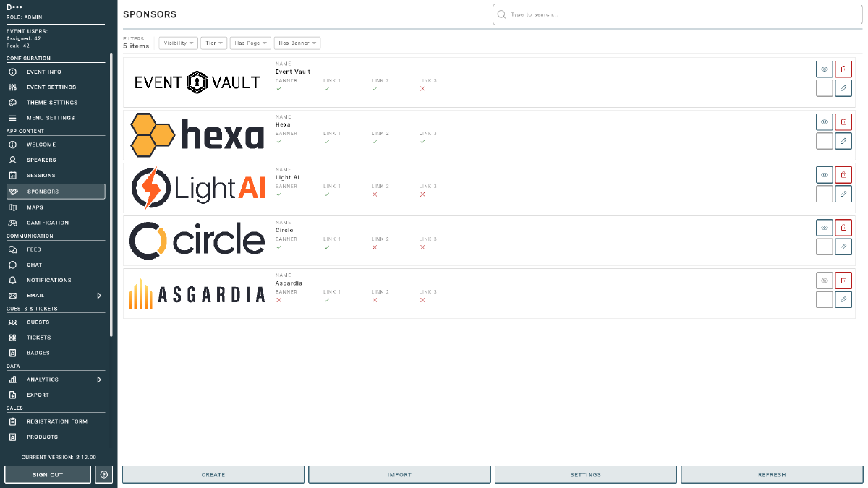Viewport: 868px width, 488px height.
Task: Delete the Light AI sponsor with trash icon
Action: click(x=843, y=175)
